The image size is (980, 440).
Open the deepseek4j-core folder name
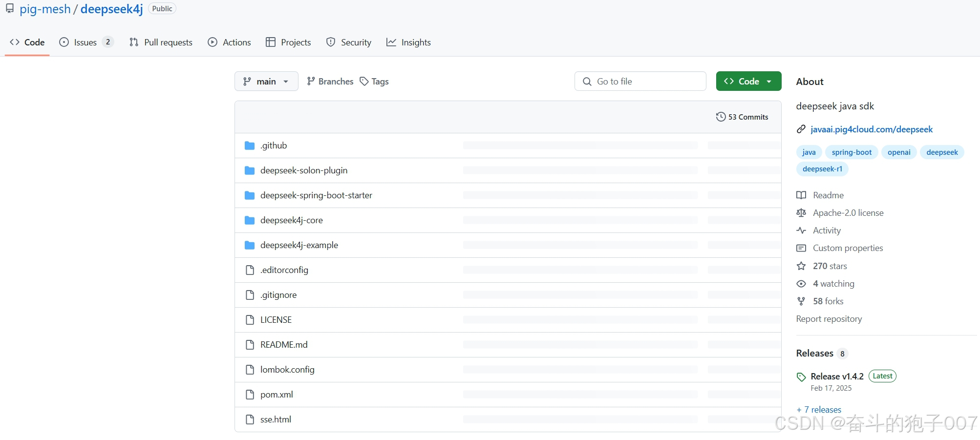coord(292,220)
